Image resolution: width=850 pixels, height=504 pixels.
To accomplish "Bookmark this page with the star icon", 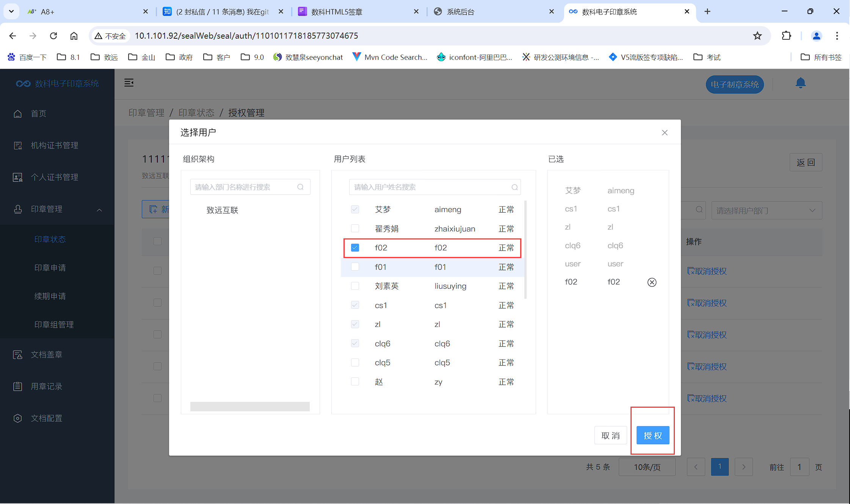I will click(x=757, y=36).
